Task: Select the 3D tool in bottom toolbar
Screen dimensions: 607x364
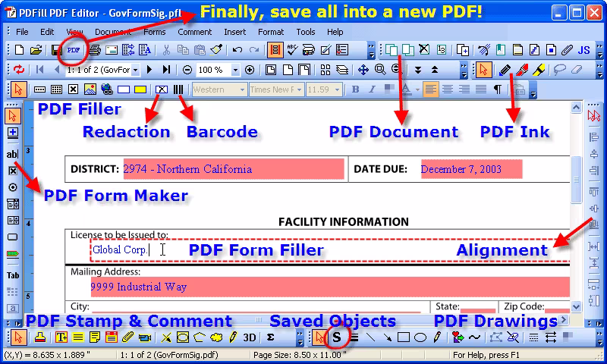Action: click(x=250, y=337)
